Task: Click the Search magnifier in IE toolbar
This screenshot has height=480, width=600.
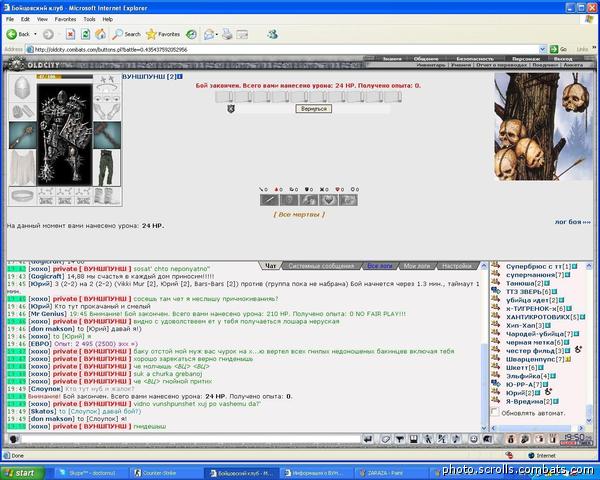Action: coord(116,34)
